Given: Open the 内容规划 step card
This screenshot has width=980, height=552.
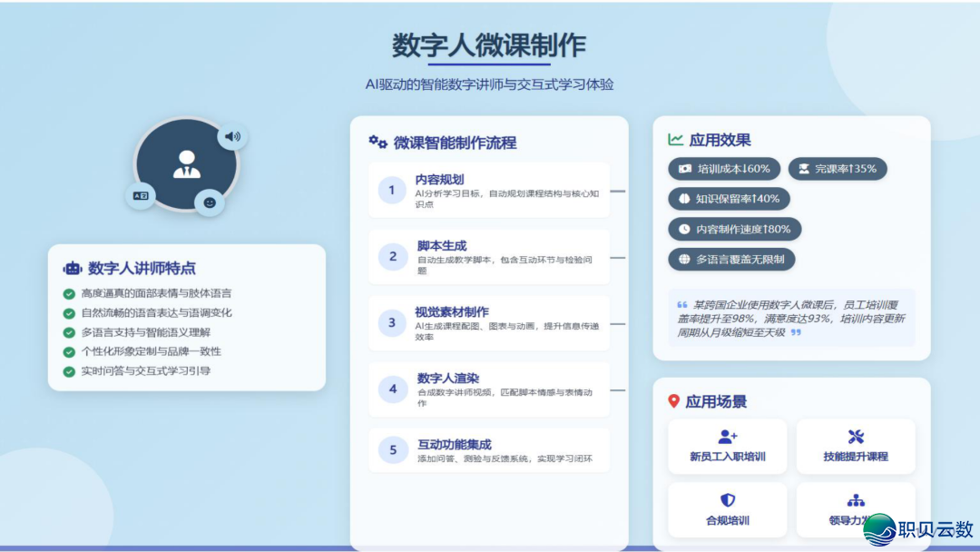Looking at the screenshot, I should pyautogui.click(x=489, y=190).
